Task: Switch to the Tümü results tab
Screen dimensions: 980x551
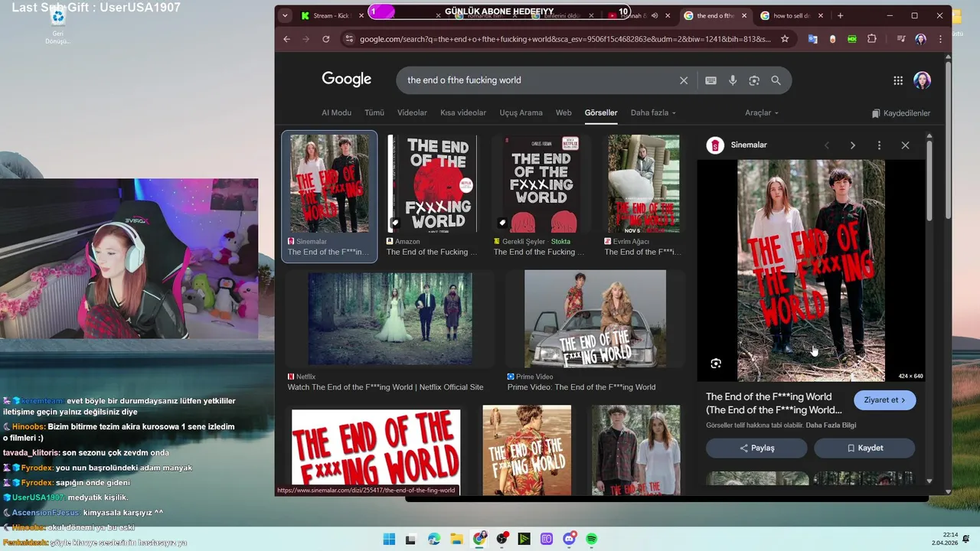Action: (374, 112)
